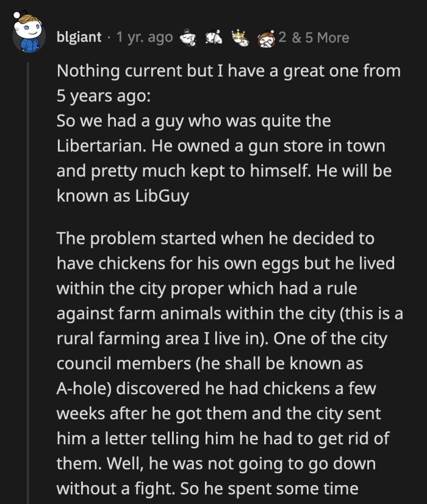
Task: Click the username blgiant text
Action: pyautogui.click(x=79, y=37)
